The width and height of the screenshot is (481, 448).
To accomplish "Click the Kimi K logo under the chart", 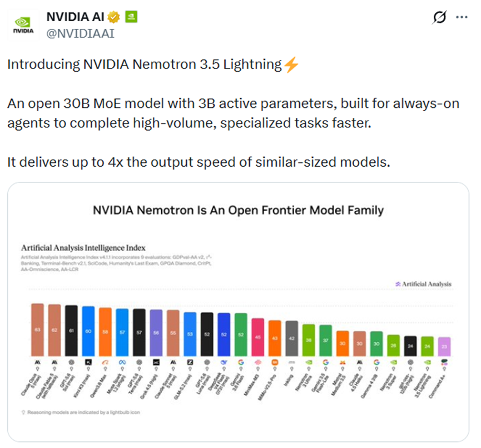I will point(88,362).
